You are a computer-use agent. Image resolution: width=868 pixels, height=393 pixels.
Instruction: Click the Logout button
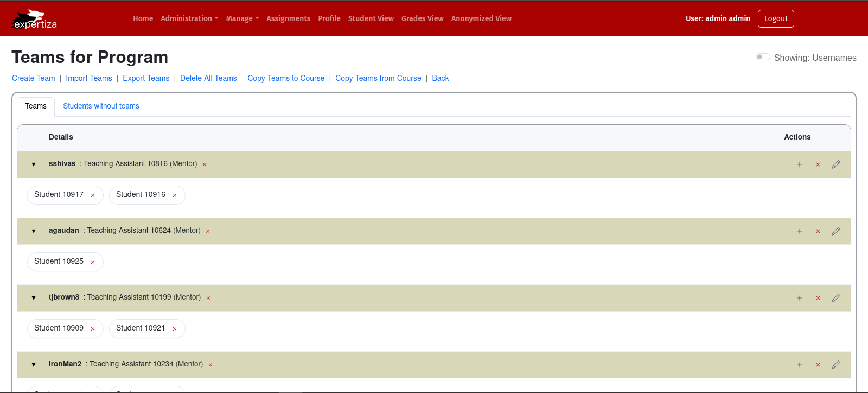775,18
